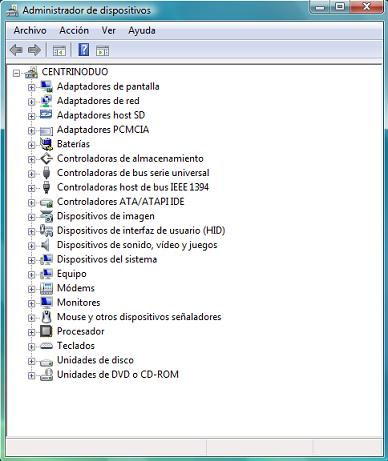This screenshot has height=461, width=388.
Task: Expand Unidades de DVD o CD-ROM node
Action: point(31,376)
